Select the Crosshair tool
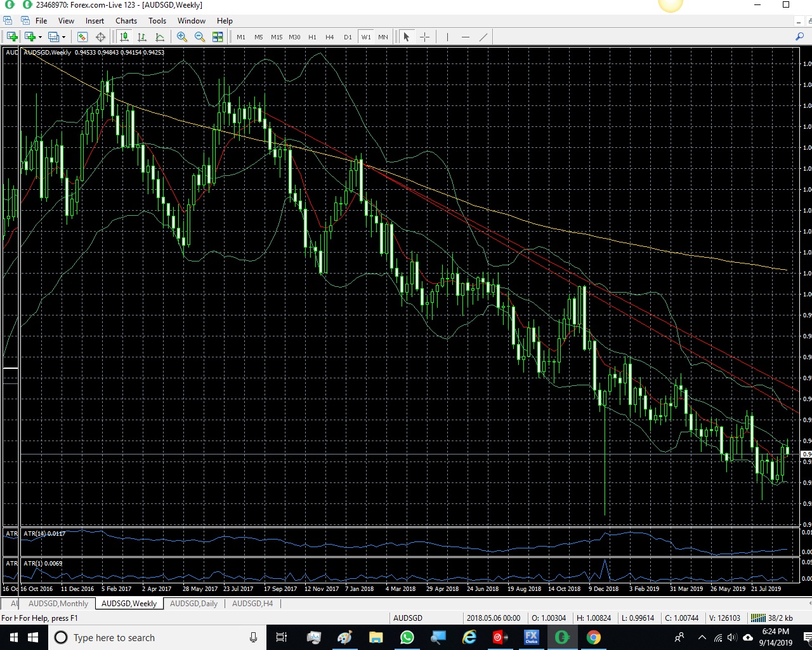This screenshot has width=812, height=650. tap(425, 37)
